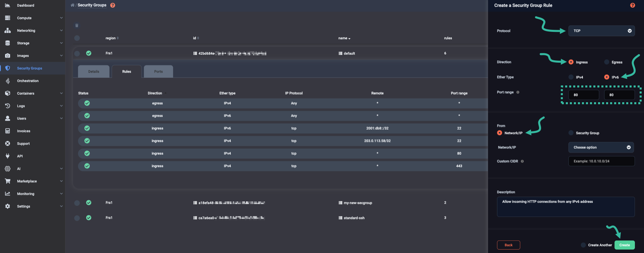Click the Images camera icon

pos(7,56)
